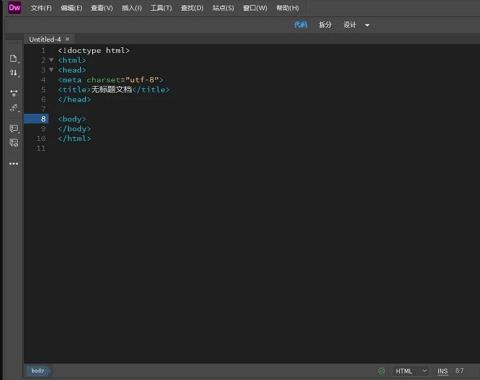Open the 查找(D) menu
This screenshot has width=480, height=380.
coord(192,8)
